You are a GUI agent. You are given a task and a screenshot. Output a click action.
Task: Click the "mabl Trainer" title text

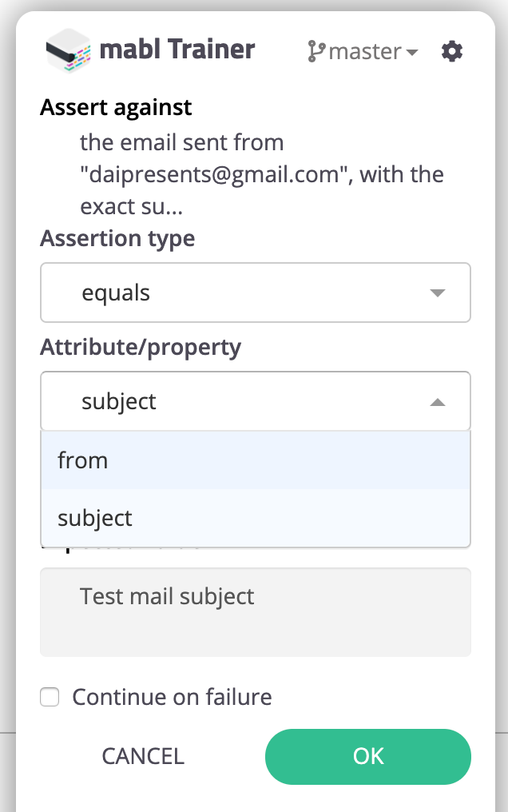pos(177,50)
